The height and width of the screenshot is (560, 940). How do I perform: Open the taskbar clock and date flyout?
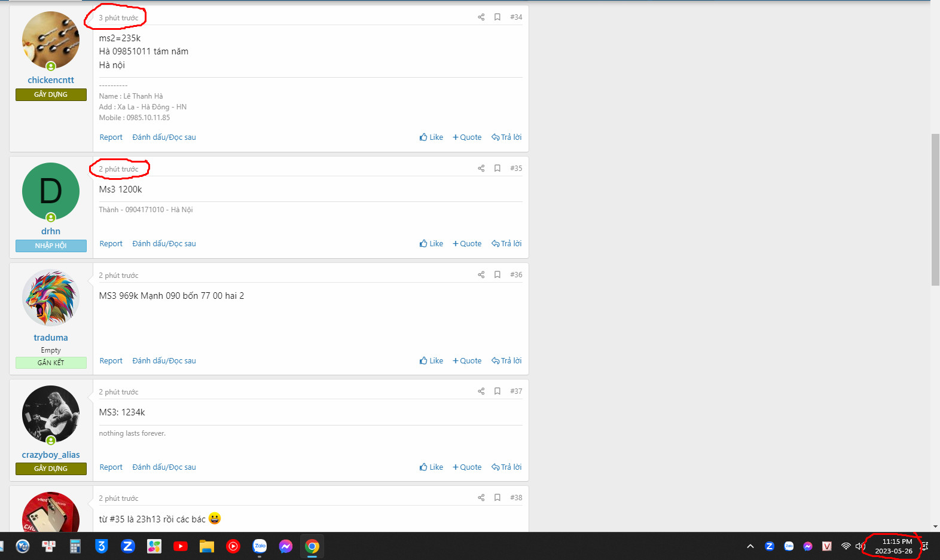(x=894, y=546)
